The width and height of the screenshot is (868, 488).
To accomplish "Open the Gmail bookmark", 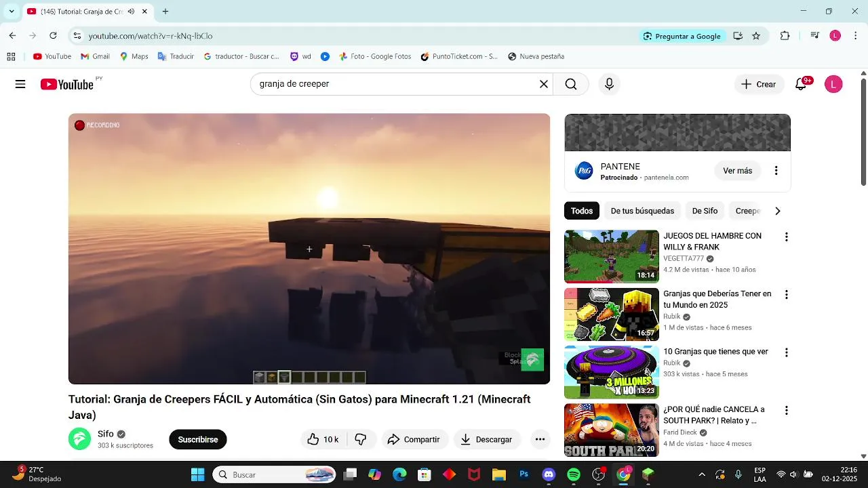I will (95, 56).
